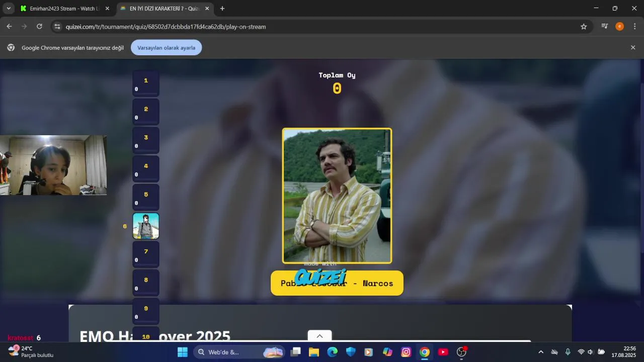Screen dimensions: 644x362
Task: Open the weather widget showing 24°C
Action: [x=31, y=352]
